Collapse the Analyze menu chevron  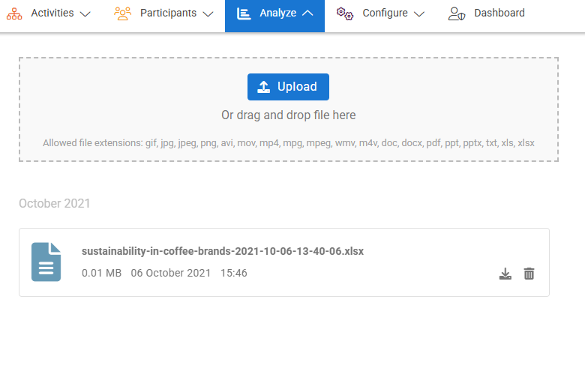[307, 14]
